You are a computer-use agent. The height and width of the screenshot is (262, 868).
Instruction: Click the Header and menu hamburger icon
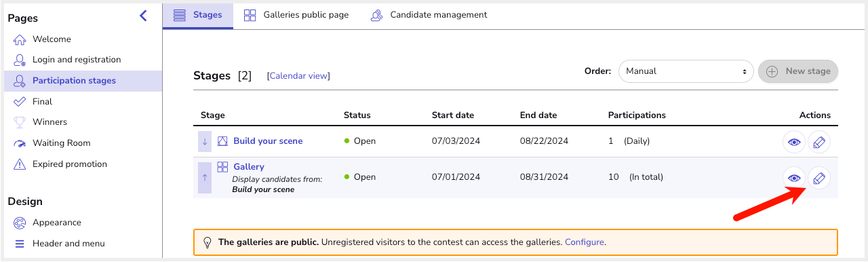coord(20,244)
